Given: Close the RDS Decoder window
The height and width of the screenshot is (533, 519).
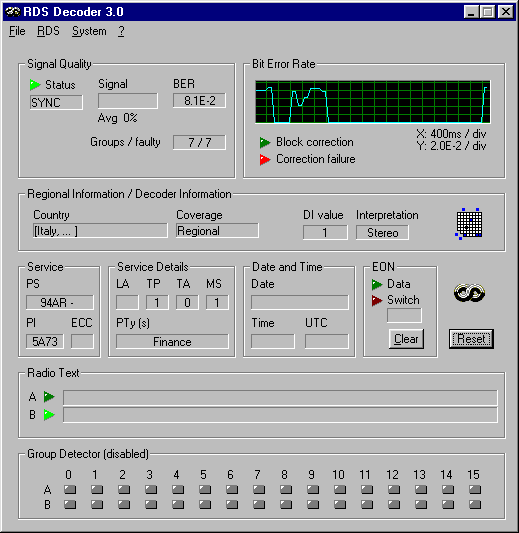Looking at the screenshot, I should coord(506,12).
